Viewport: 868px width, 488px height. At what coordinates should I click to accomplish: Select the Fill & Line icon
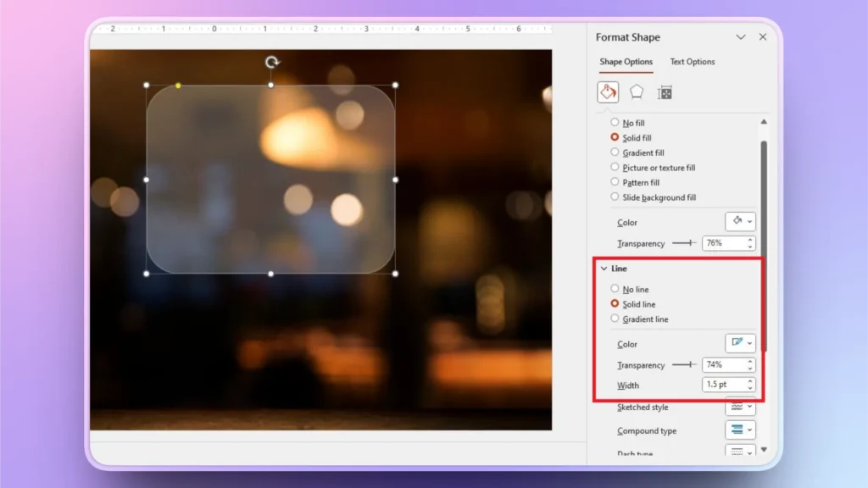coord(607,91)
